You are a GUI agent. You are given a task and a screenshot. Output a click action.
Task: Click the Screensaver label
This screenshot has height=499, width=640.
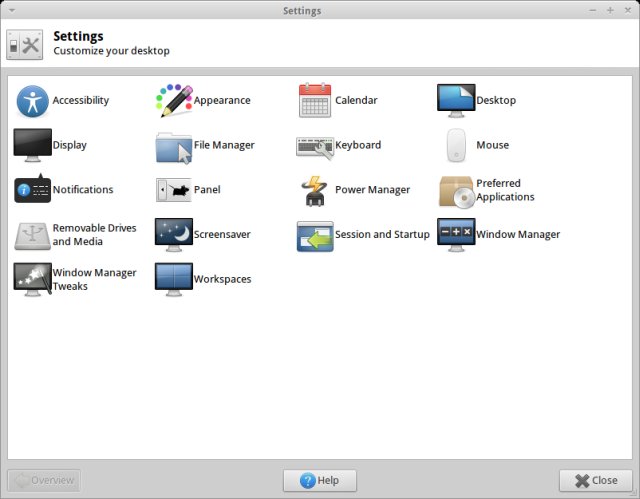(x=222, y=235)
